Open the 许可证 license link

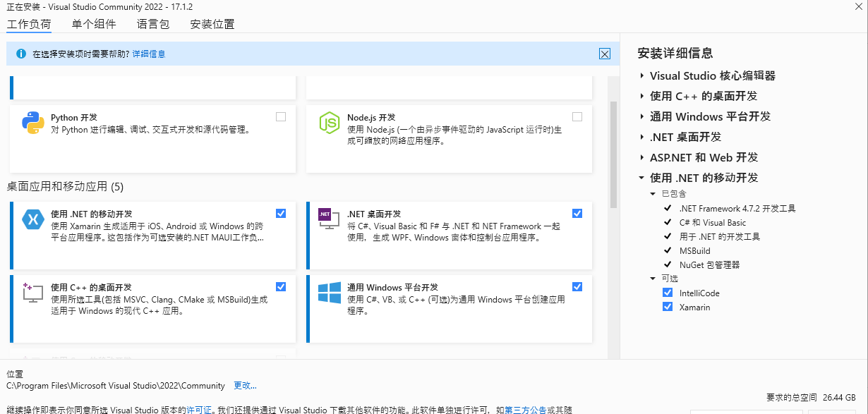tap(200, 409)
